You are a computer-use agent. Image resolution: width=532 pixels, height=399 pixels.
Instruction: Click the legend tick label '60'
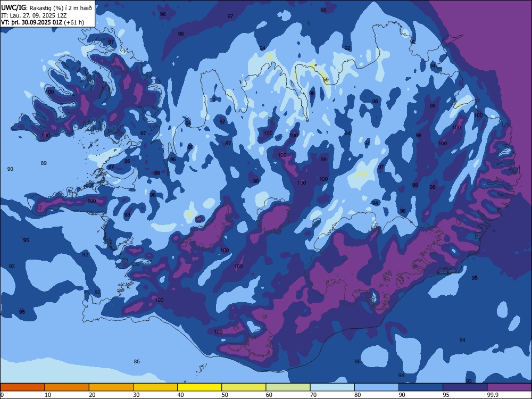pyautogui.click(x=269, y=395)
